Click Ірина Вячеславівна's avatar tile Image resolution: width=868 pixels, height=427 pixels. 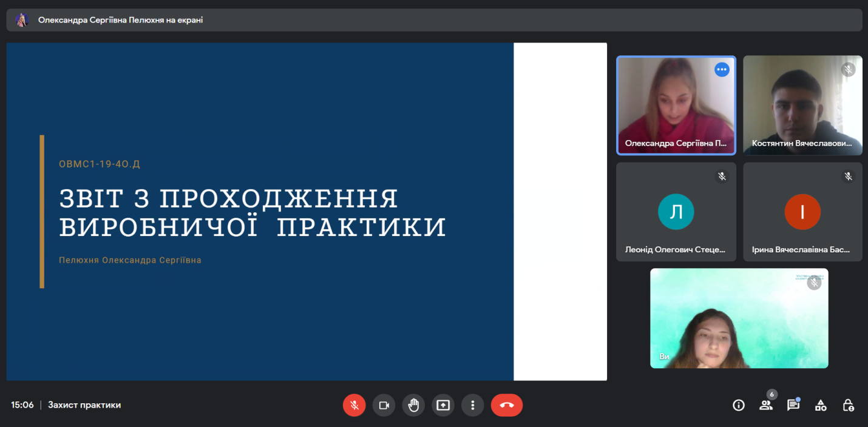point(802,212)
